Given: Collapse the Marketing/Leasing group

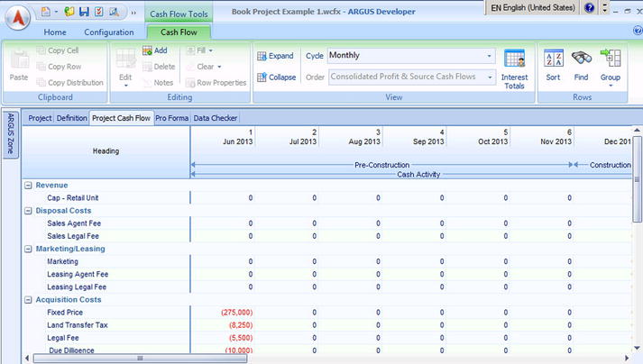Looking at the screenshot, I should click(28, 249).
